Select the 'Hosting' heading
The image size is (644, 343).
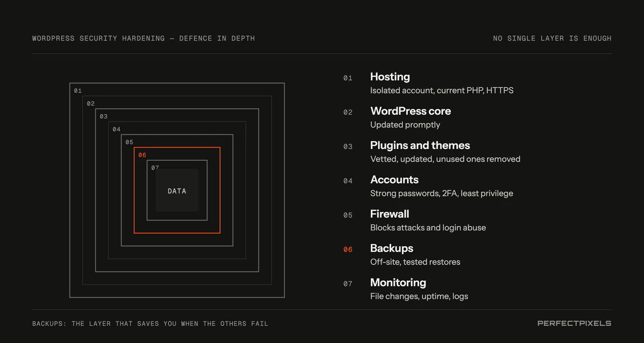point(390,77)
